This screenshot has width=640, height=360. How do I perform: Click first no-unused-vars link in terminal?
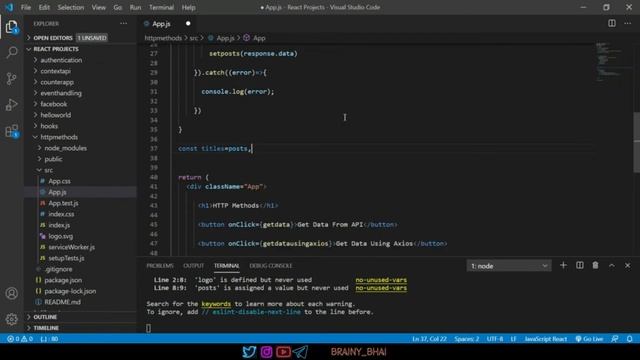click(x=381, y=280)
